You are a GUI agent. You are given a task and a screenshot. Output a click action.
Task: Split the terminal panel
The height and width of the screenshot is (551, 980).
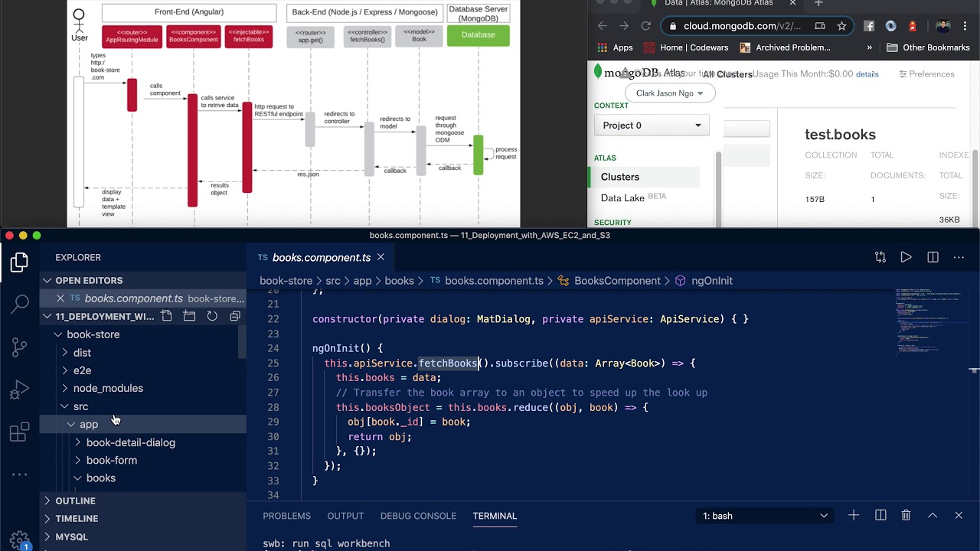(x=880, y=516)
